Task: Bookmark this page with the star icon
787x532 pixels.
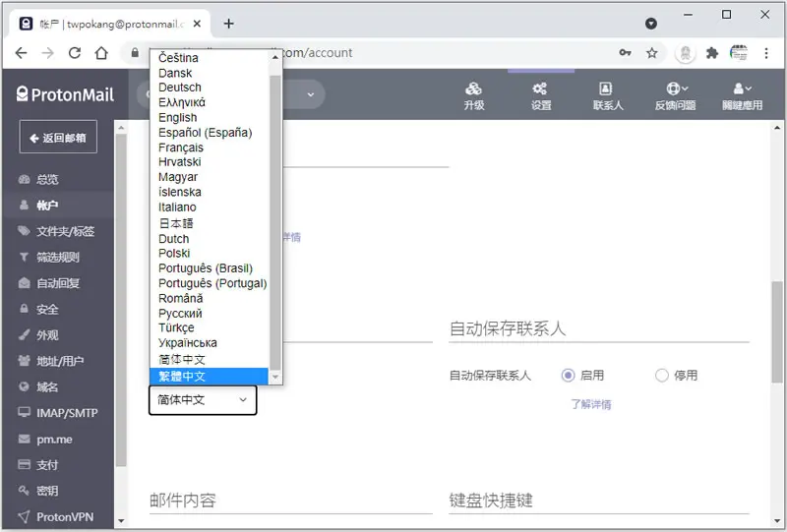Action: (x=651, y=53)
